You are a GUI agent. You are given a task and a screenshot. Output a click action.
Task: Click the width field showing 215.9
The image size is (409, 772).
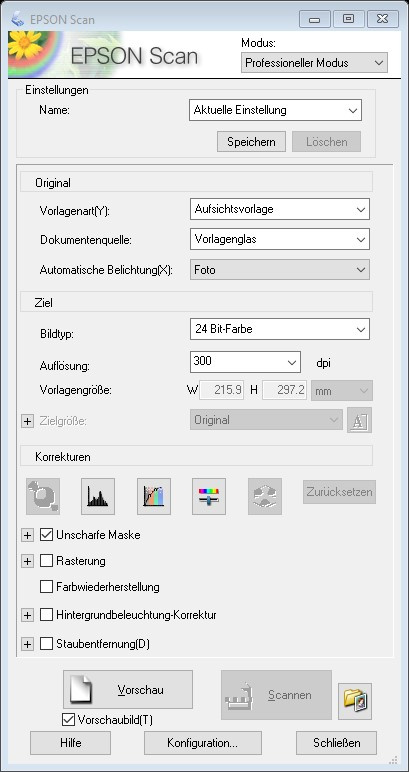coord(221,390)
